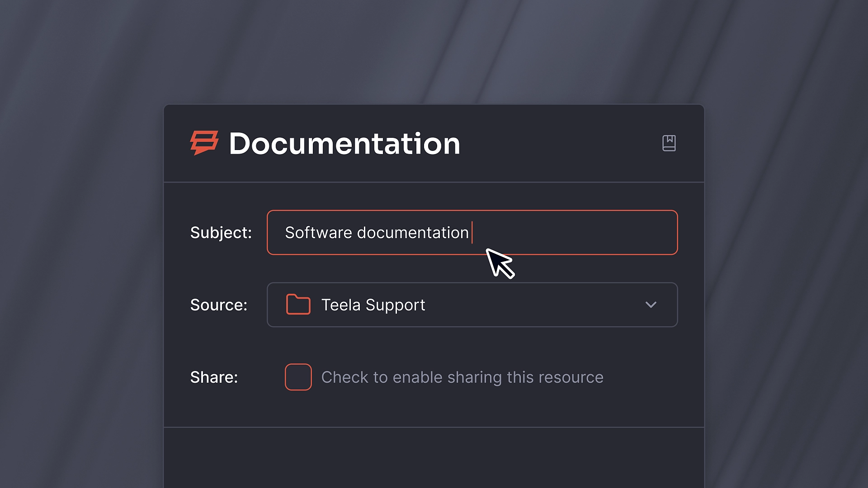
Task: Place cursor after the word 'documentation'
Action: tap(470, 233)
